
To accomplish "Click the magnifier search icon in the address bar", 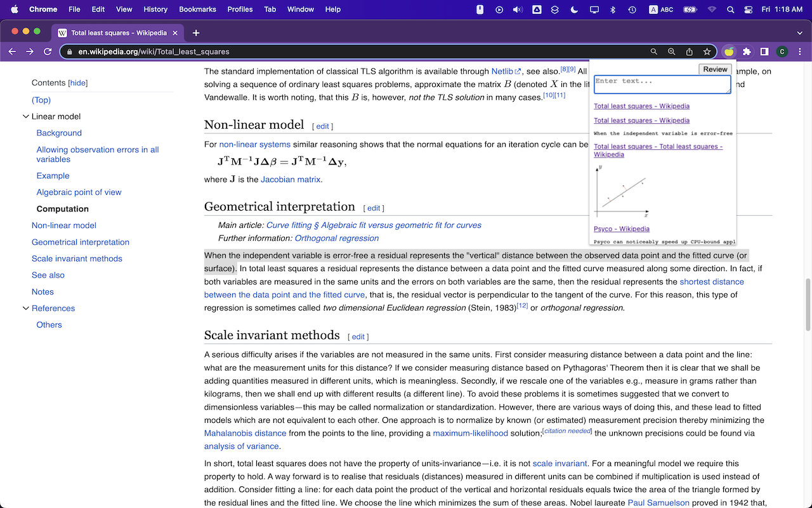I will [653, 51].
